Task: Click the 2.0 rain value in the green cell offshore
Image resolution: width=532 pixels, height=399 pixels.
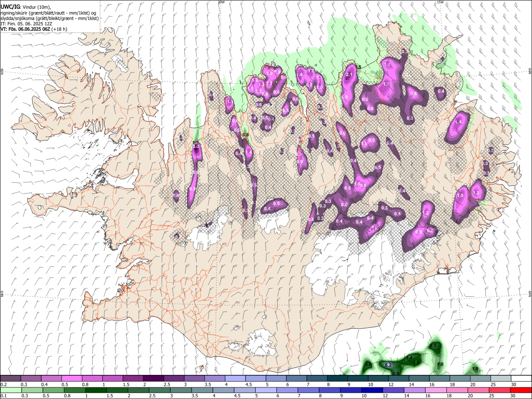Action: pos(368,365)
